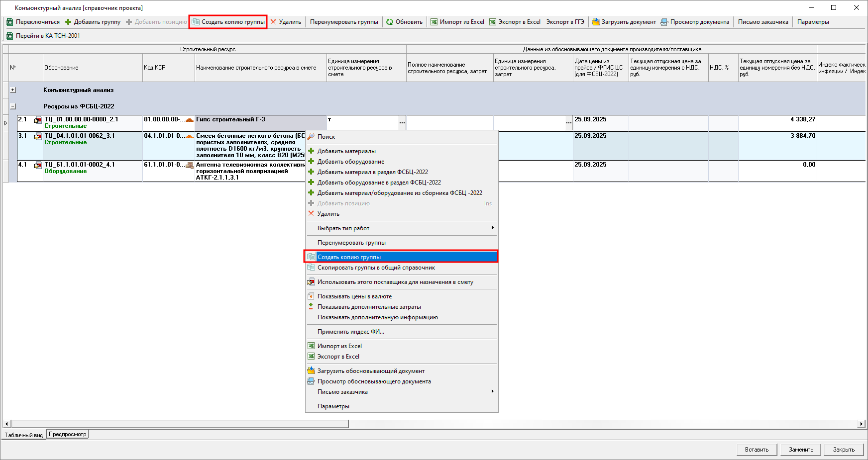Click icon beside Использовать этого поставщика
Viewport: 868px width, 460px height.
click(x=311, y=281)
